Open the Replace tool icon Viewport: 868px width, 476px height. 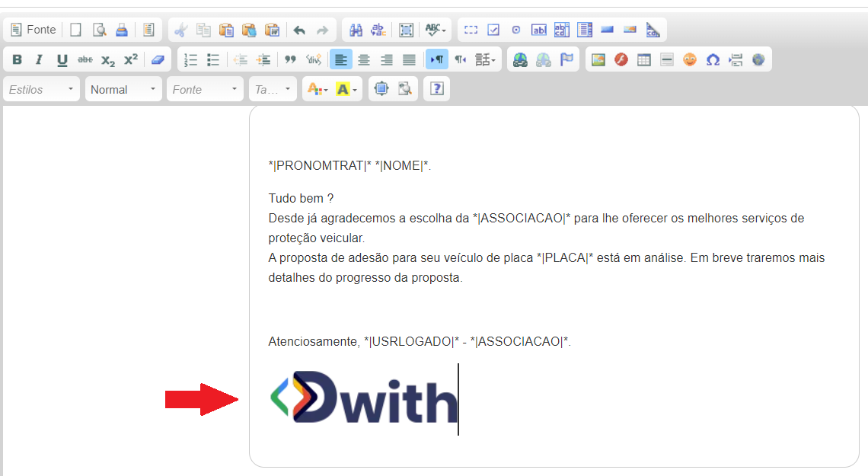point(378,30)
